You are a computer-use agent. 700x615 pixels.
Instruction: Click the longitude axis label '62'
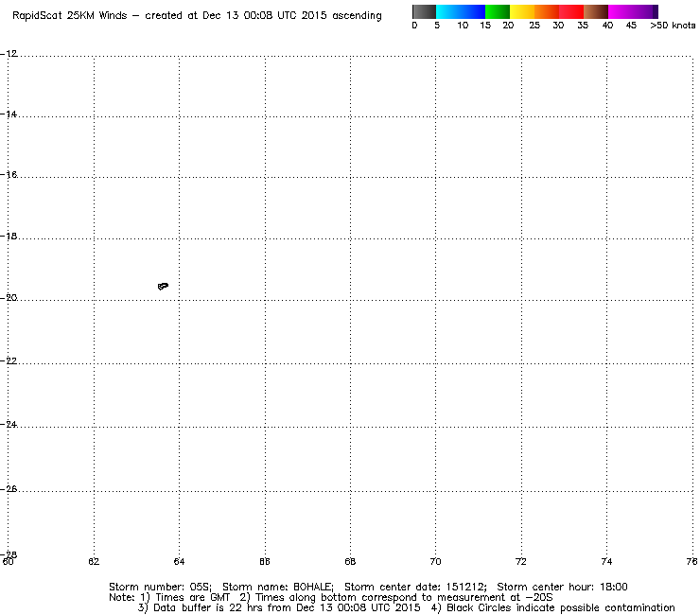click(x=94, y=561)
